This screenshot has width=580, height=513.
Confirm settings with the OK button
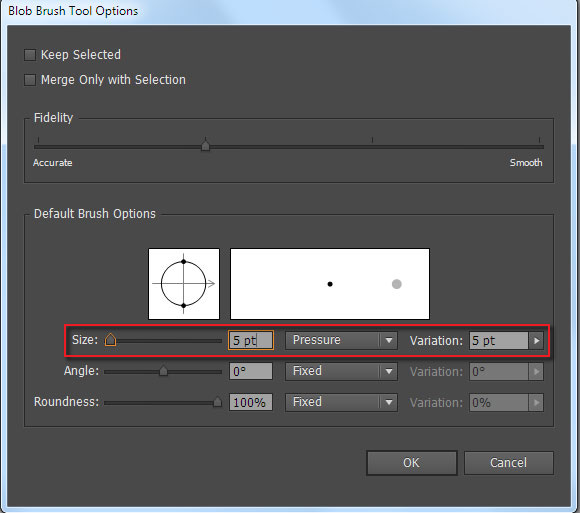coord(412,463)
